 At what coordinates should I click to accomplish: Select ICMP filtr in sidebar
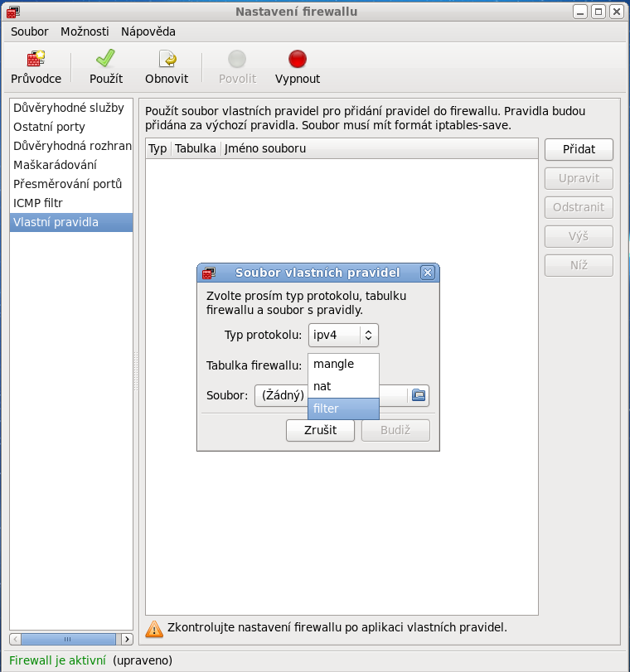71,203
